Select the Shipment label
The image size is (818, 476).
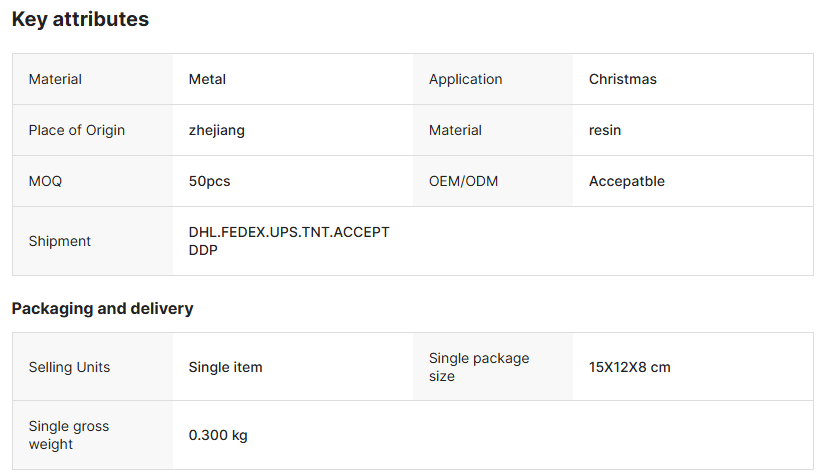(59, 241)
